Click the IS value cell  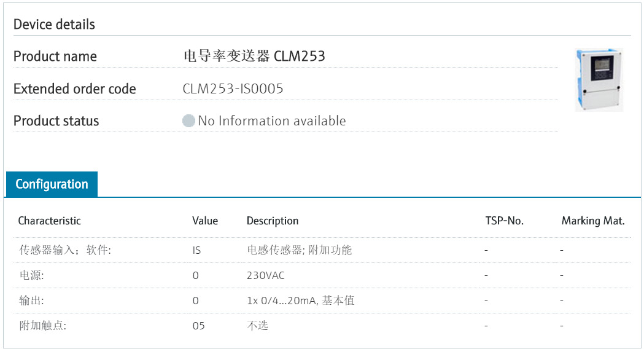coord(196,250)
